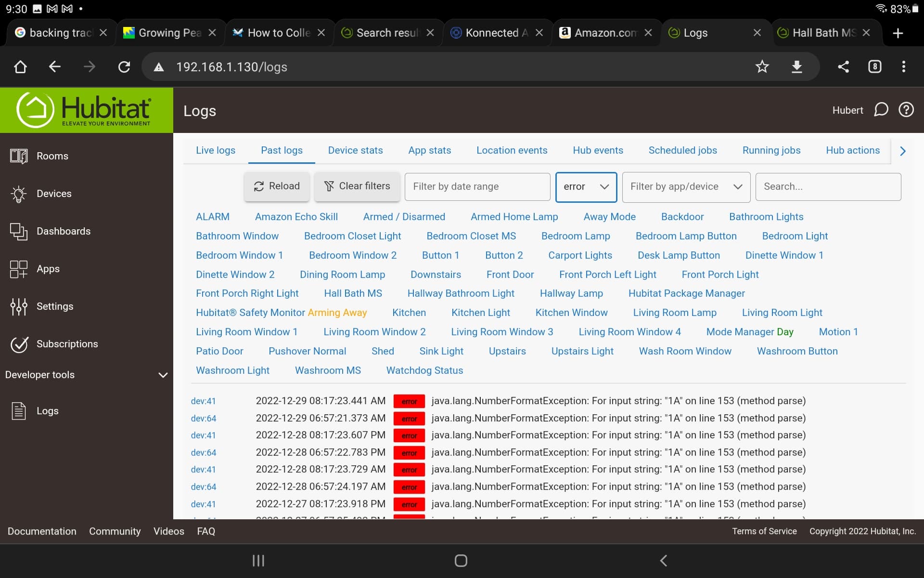924x578 pixels.
Task: Open the help question mark icon
Action: tap(906, 110)
